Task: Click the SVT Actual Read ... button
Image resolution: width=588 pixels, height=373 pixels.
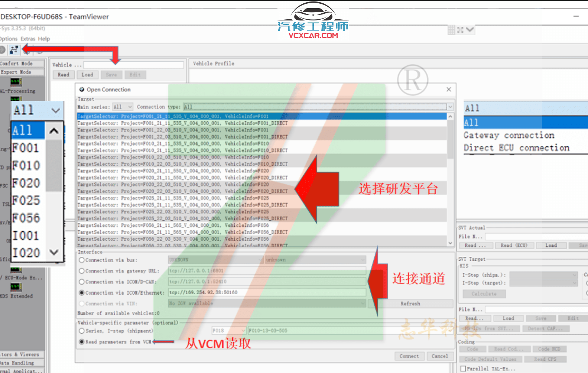Action: click(475, 245)
